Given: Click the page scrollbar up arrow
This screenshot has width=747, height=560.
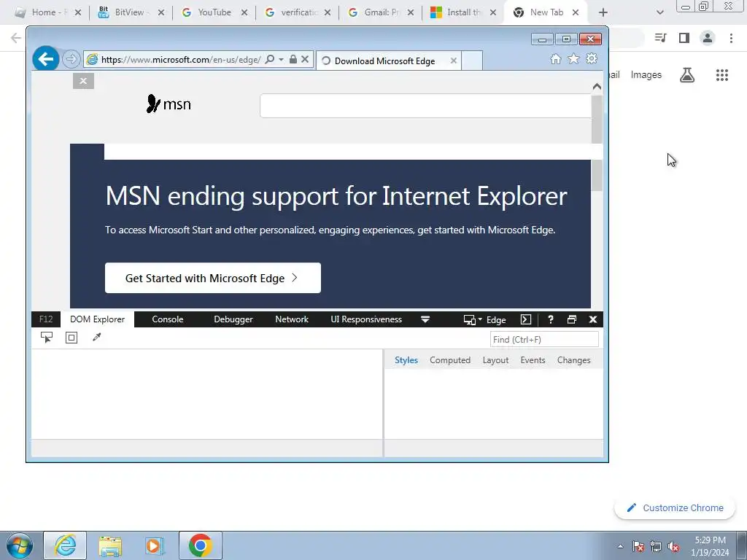Looking at the screenshot, I should click(x=597, y=87).
